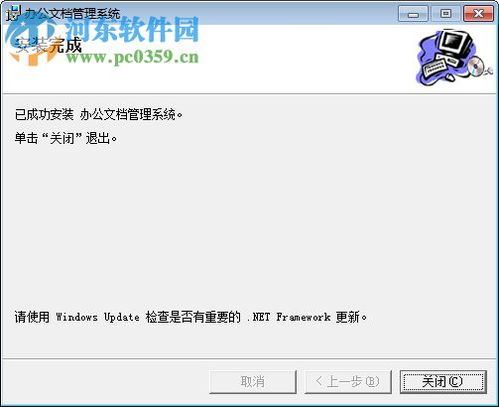Click the monitor in the banner graphic

coord(456,43)
